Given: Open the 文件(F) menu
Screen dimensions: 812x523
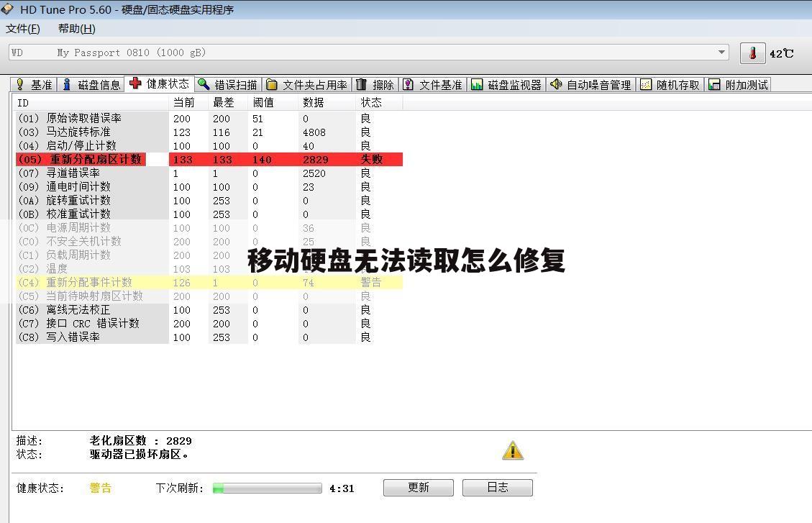Looking at the screenshot, I should [22, 29].
